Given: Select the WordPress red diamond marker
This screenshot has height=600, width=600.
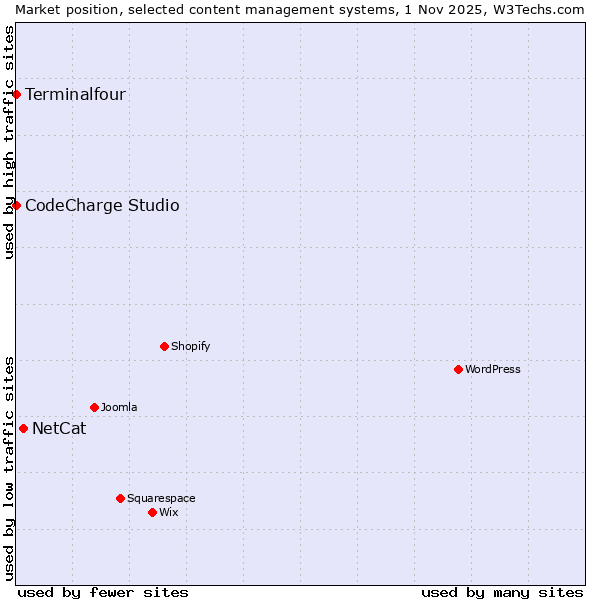Looking at the screenshot, I should click(458, 370).
